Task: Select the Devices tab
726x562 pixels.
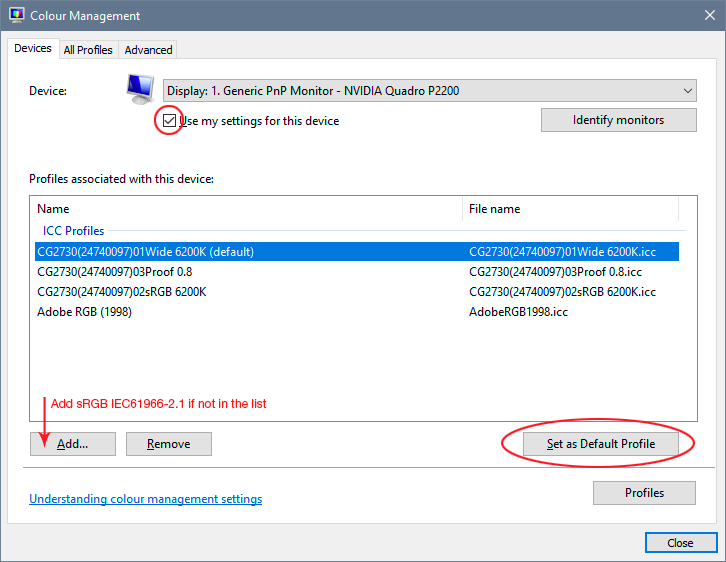Action: point(33,49)
